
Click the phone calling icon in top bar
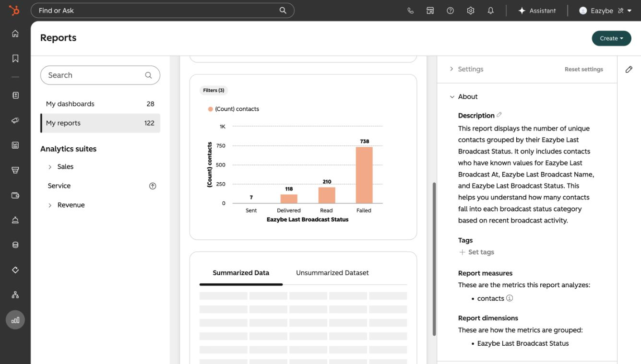[x=410, y=11]
